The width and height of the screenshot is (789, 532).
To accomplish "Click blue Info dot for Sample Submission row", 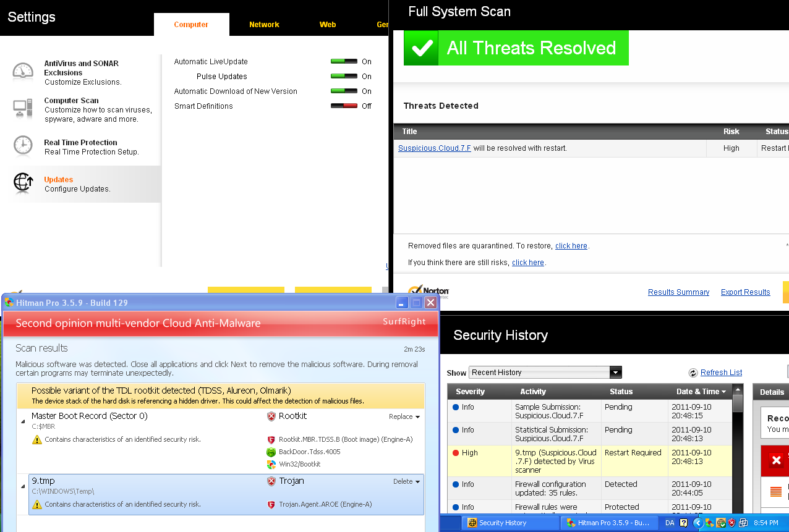I will point(456,407).
